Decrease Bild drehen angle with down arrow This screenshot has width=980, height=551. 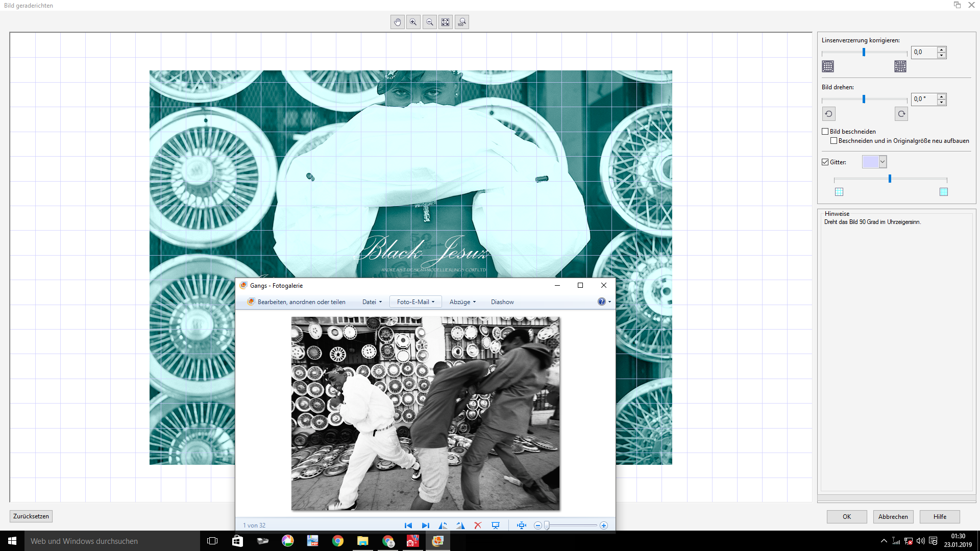click(942, 102)
